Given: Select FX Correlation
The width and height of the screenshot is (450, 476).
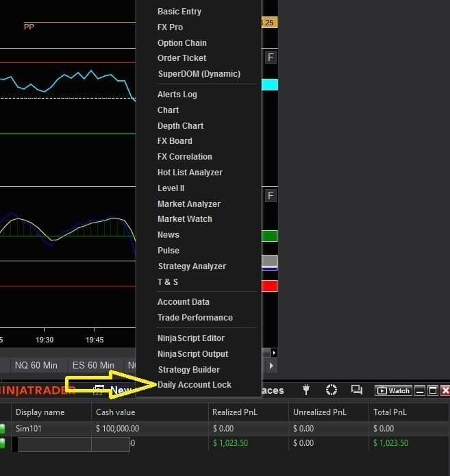Looking at the screenshot, I should coord(185,157).
